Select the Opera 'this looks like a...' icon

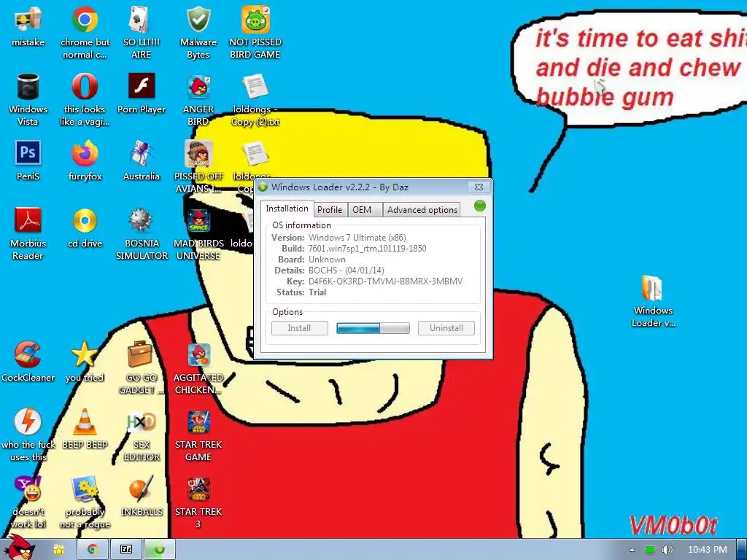tap(85, 99)
